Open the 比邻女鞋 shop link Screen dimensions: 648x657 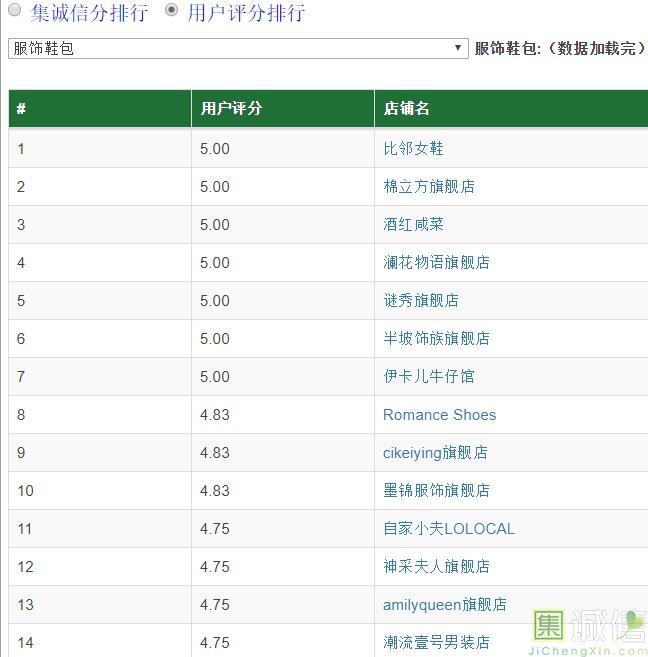click(413, 148)
